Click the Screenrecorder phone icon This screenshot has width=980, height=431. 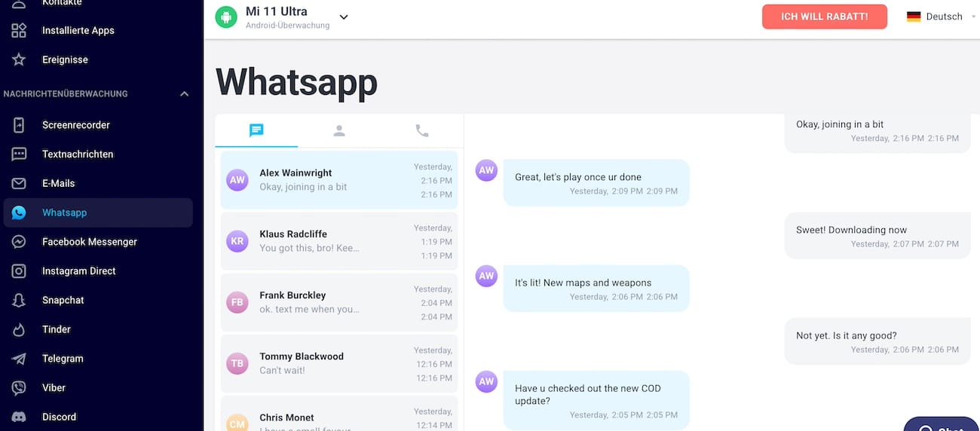coord(19,125)
